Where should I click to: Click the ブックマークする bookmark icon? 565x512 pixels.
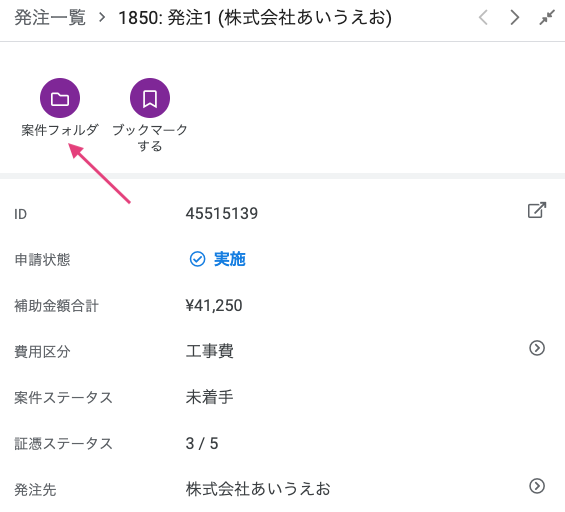tap(150, 98)
